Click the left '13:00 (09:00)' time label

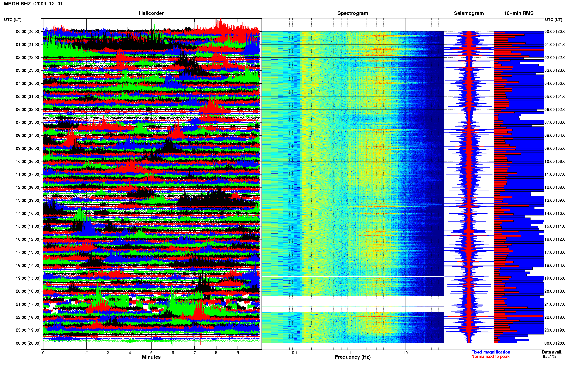(28, 200)
